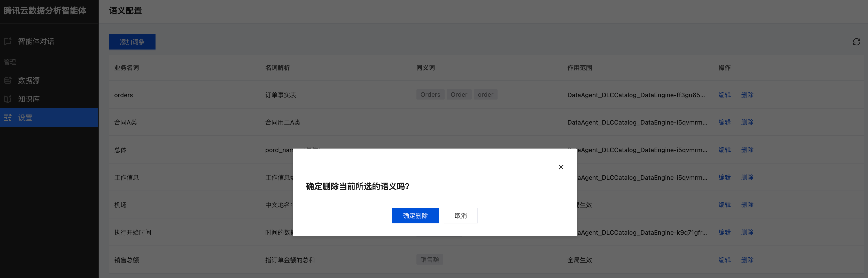Open 知识库 menu item

point(49,99)
